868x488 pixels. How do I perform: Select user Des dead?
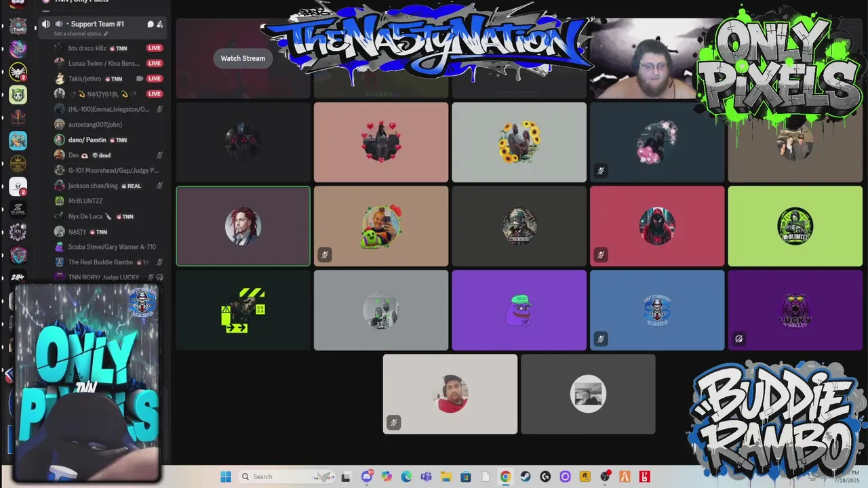(108, 155)
